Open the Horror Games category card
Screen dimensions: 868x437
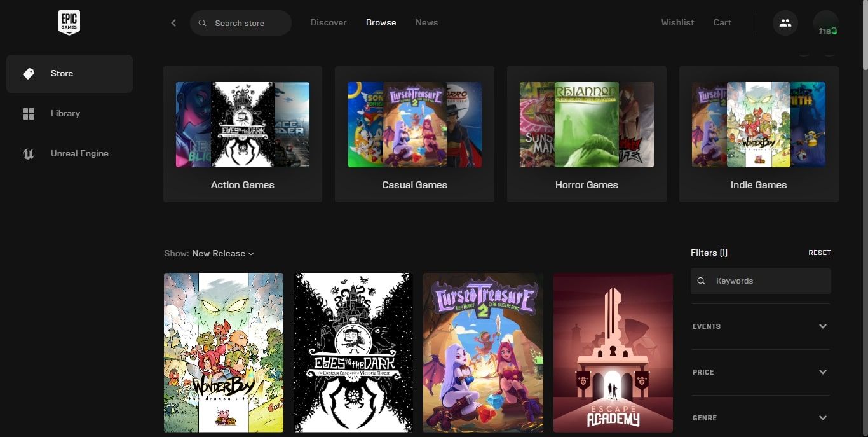pos(587,134)
